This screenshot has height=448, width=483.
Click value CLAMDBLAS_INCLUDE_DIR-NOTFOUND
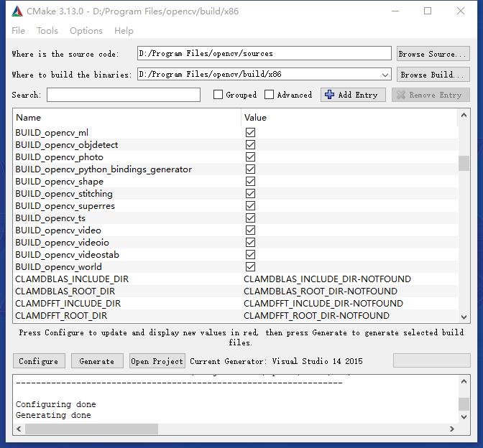click(327, 279)
